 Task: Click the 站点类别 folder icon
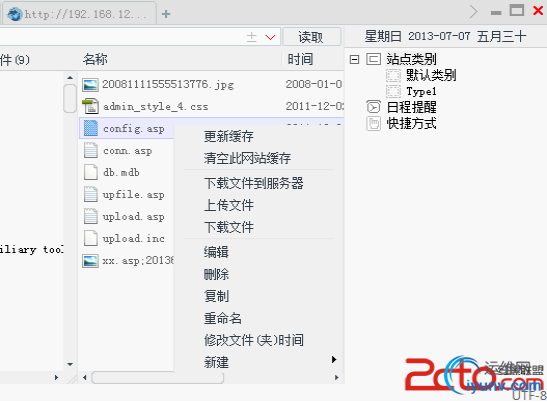(374, 59)
